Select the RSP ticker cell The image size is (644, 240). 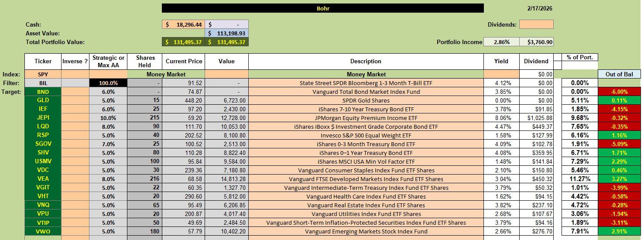point(43,135)
